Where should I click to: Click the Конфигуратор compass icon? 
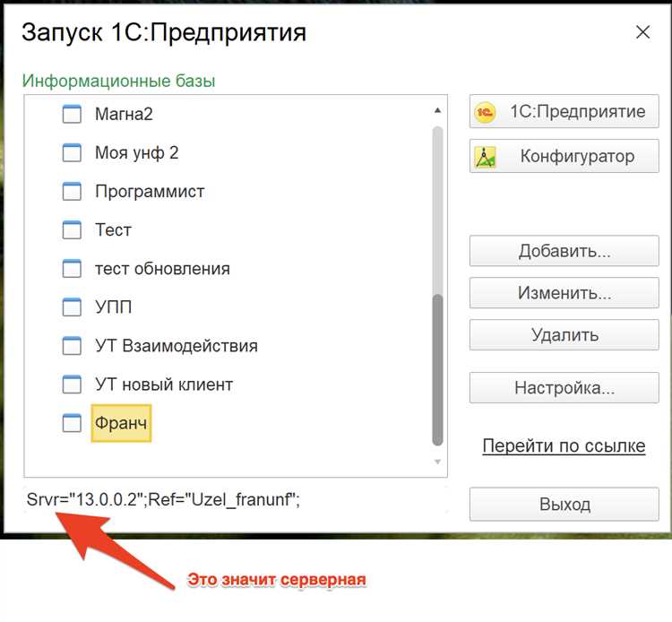[485, 157]
